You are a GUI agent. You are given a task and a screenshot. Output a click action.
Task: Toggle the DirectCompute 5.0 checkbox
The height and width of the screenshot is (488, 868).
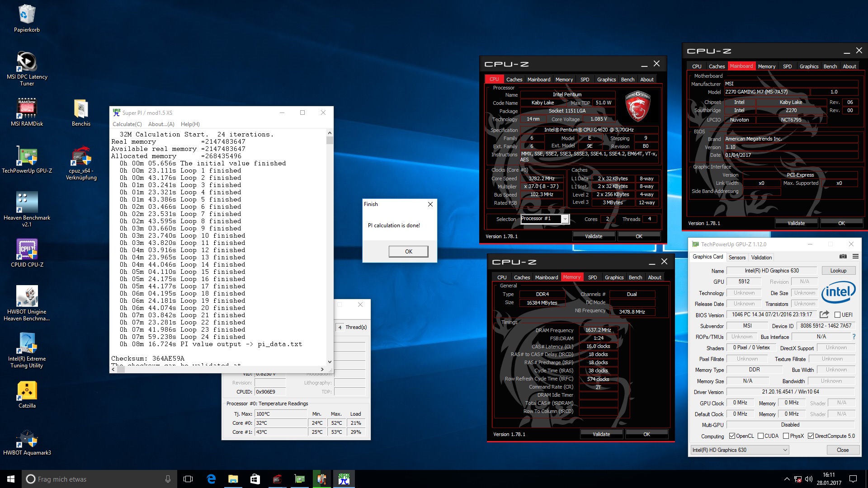[x=811, y=436]
